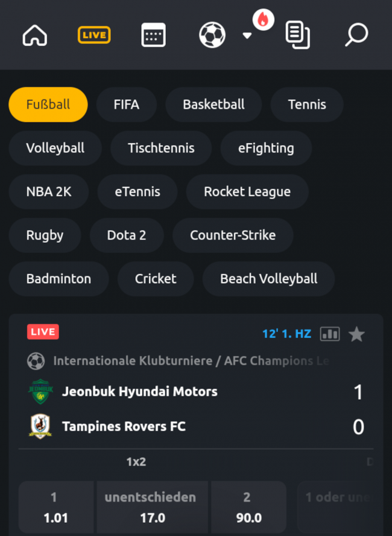Open the AFC Champions League link
The height and width of the screenshot is (536, 392).
pos(191,361)
